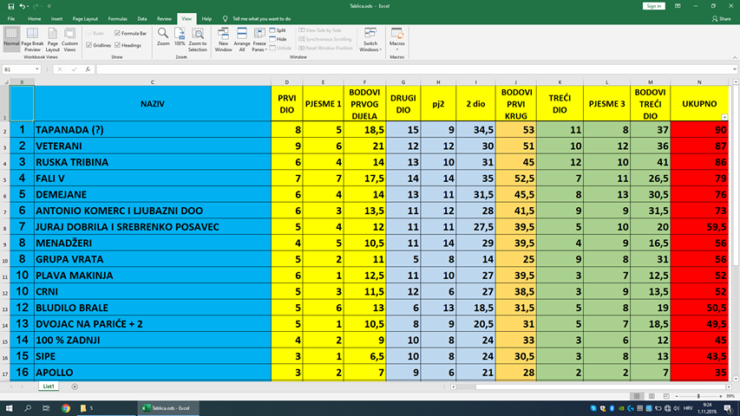
Task: Click the Page Layout view icon
Action: [52, 39]
